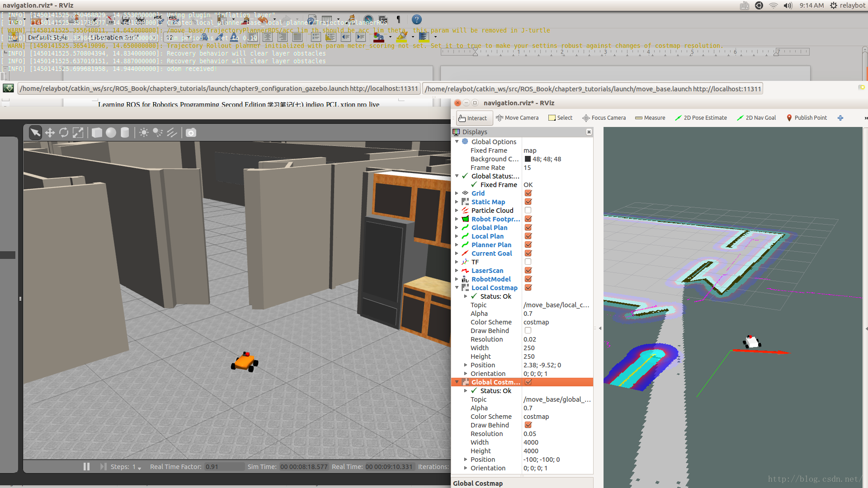868x488 pixels.
Task: Choose the Move Camera tool
Action: (x=517, y=118)
